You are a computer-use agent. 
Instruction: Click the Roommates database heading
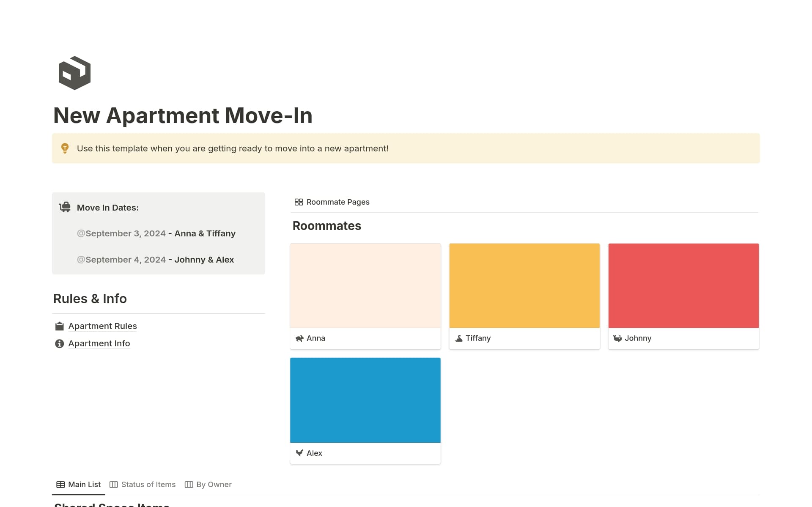pyautogui.click(x=326, y=226)
